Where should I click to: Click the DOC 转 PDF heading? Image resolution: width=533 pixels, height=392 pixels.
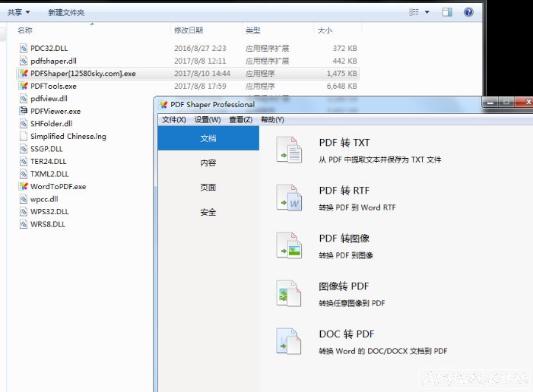point(347,334)
